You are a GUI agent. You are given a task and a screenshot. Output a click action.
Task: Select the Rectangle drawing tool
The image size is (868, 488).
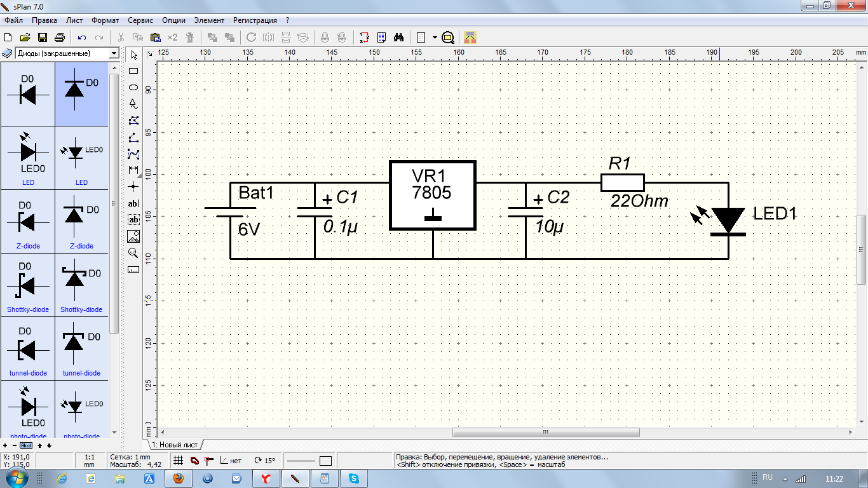pyautogui.click(x=133, y=71)
